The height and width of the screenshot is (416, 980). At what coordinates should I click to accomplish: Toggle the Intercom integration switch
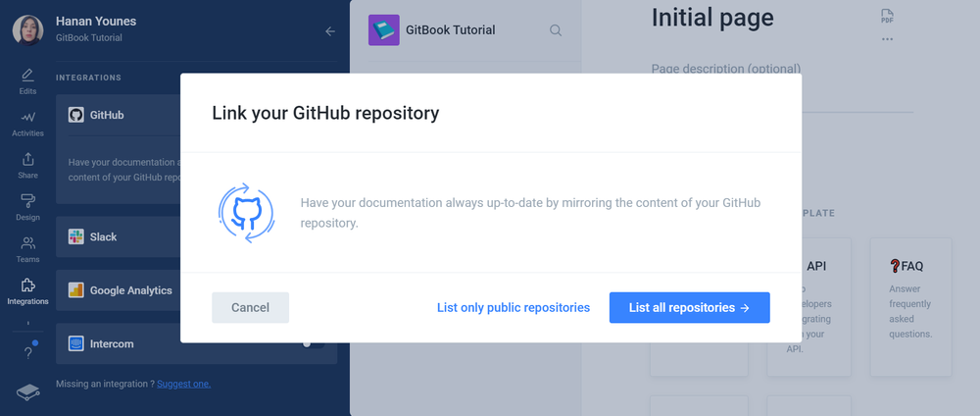tap(313, 344)
